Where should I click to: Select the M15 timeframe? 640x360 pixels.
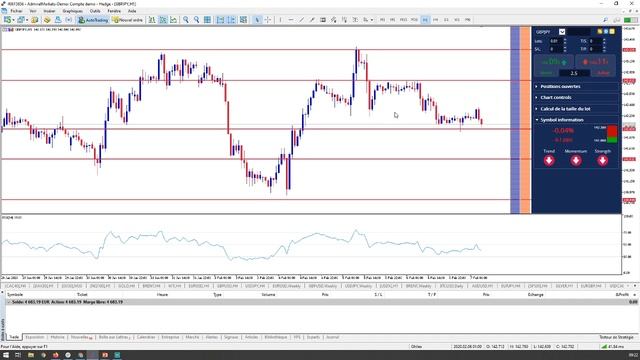[x=403, y=20]
